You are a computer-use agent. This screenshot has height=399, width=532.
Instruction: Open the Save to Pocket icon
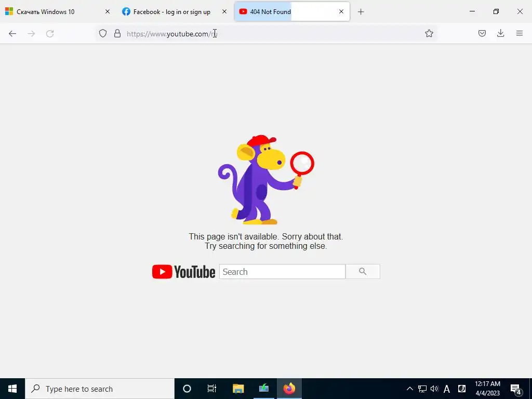coord(482,33)
